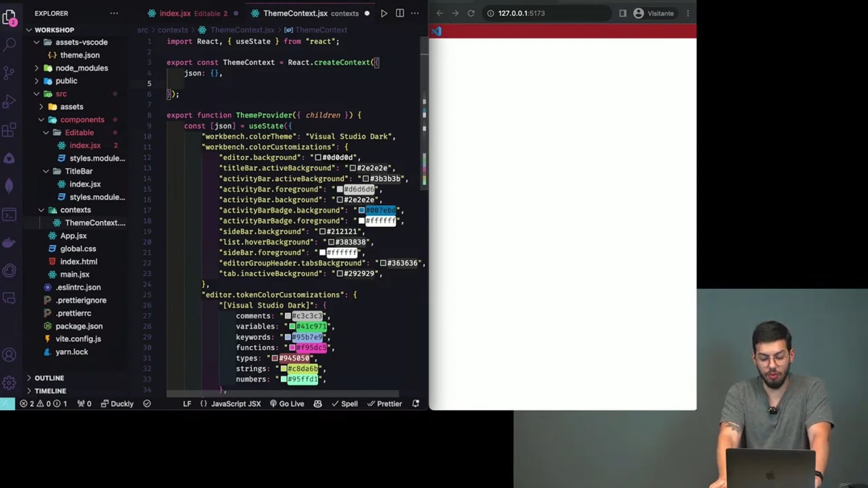Click the notifications bell in status bar
Screen dimensions: 868x488
pyautogui.click(x=415, y=404)
